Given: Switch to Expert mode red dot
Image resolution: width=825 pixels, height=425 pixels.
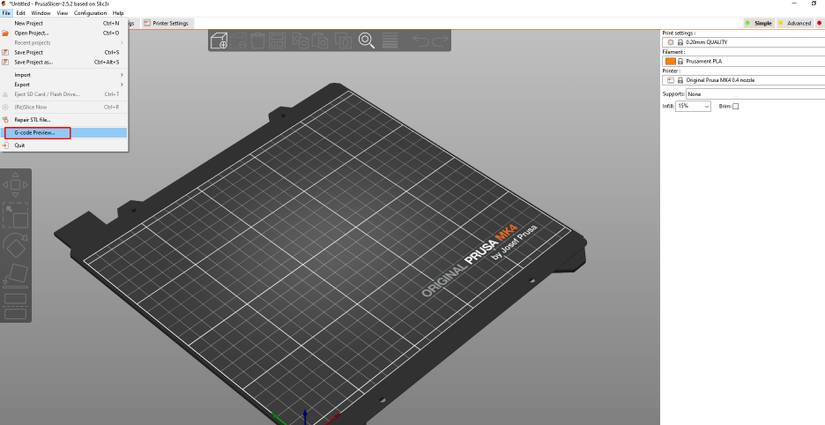Looking at the screenshot, I should pos(820,23).
